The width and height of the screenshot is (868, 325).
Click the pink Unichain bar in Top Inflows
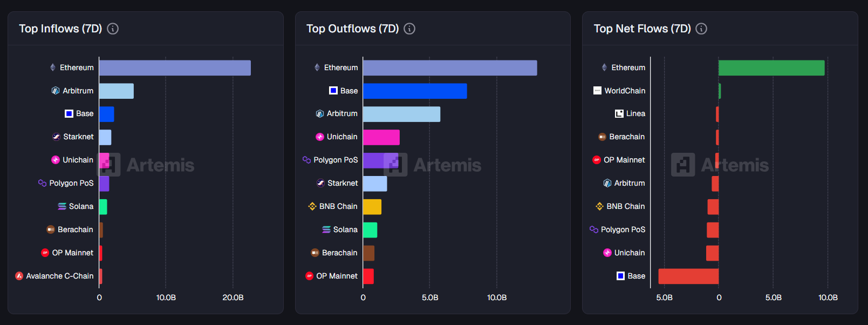point(104,160)
